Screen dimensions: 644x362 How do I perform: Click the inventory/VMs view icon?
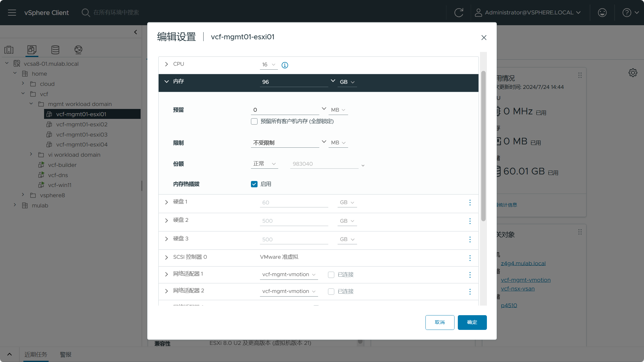[x=31, y=49]
